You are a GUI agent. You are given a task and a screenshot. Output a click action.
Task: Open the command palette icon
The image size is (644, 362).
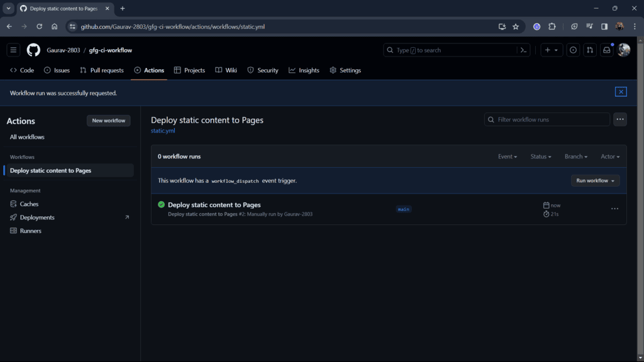(x=523, y=50)
